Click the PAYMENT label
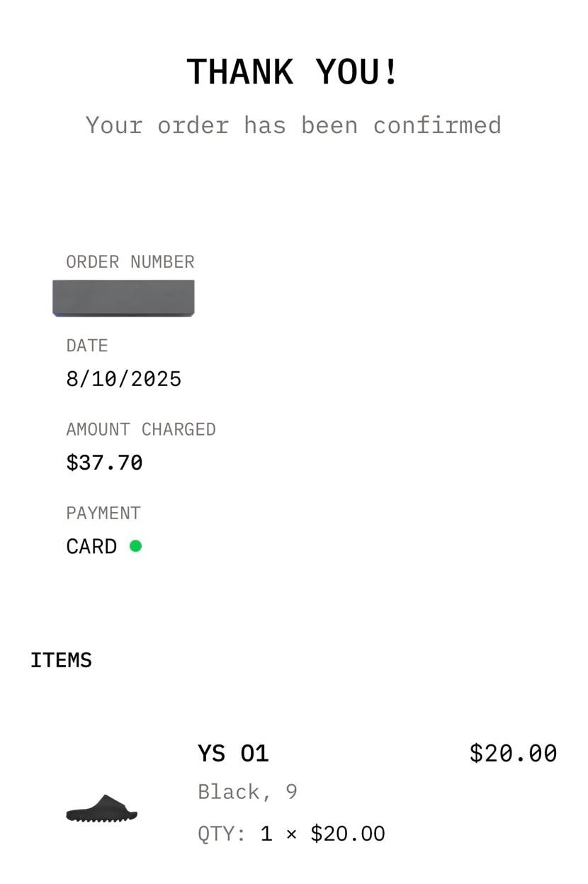 [103, 513]
